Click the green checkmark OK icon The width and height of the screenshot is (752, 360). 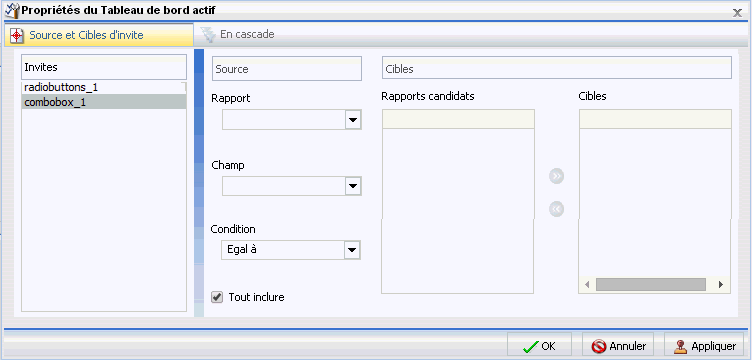530,346
